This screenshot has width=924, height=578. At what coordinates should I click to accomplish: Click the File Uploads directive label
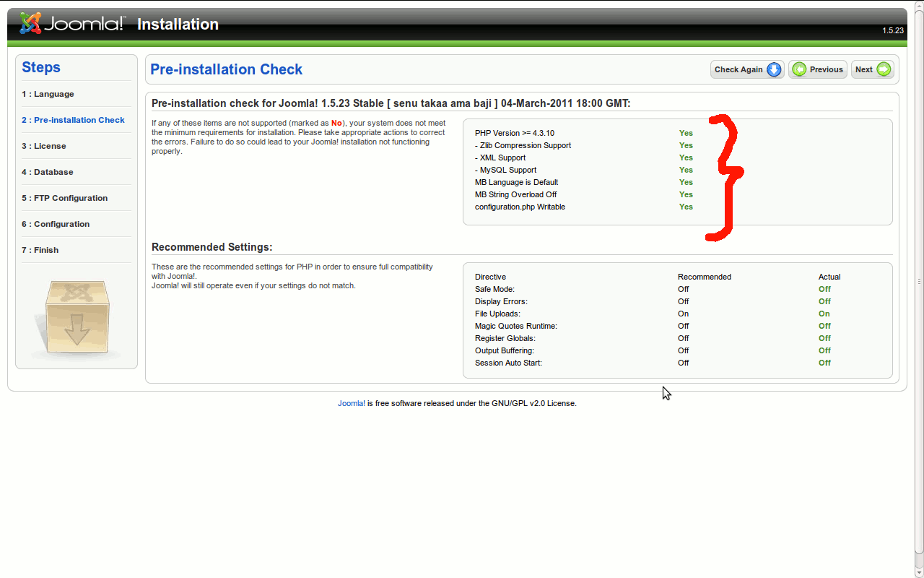497,314
